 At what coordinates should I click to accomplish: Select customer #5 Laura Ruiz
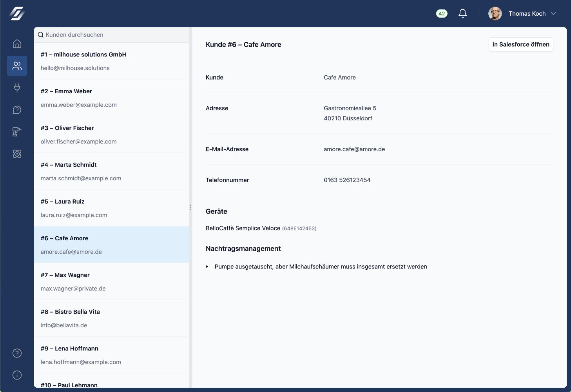pyautogui.click(x=112, y=208)
